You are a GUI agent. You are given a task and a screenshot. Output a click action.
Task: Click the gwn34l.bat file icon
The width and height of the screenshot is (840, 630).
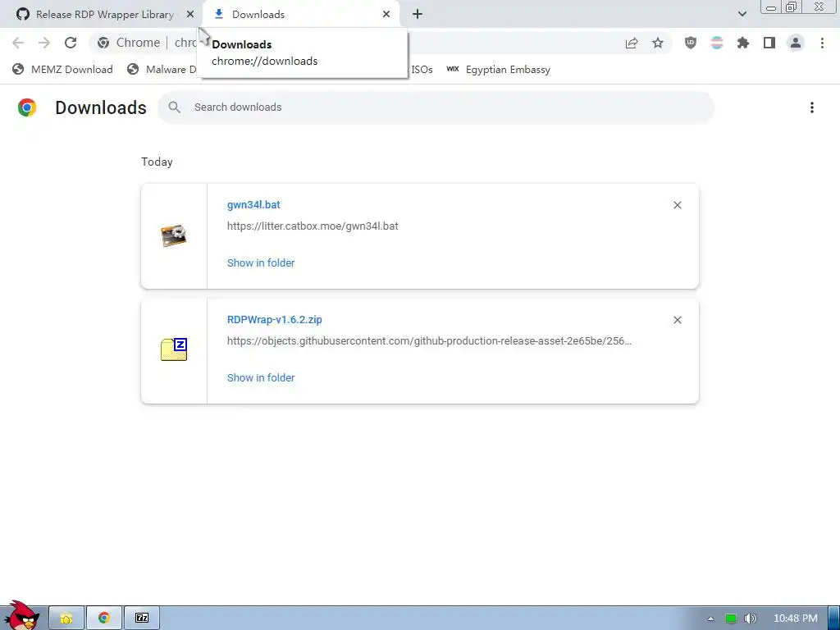(174, 235)
